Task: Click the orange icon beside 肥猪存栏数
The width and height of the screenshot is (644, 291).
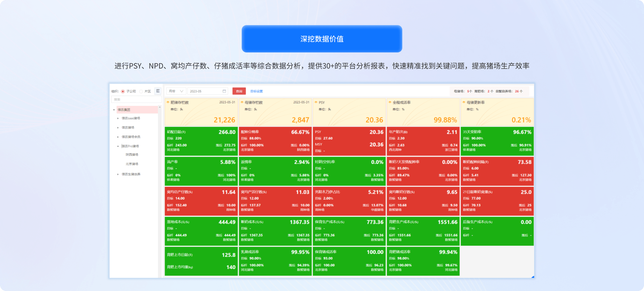Action: point(168,102)
